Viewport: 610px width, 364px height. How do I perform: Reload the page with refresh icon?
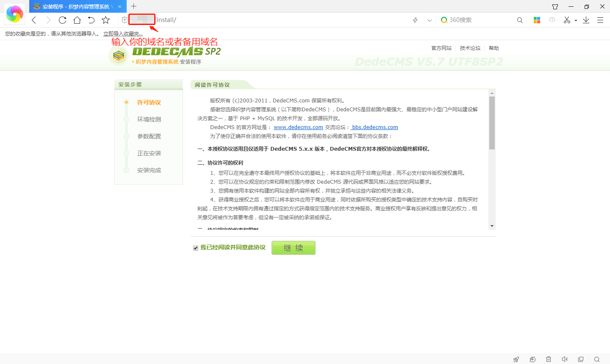tap(63, 20)
